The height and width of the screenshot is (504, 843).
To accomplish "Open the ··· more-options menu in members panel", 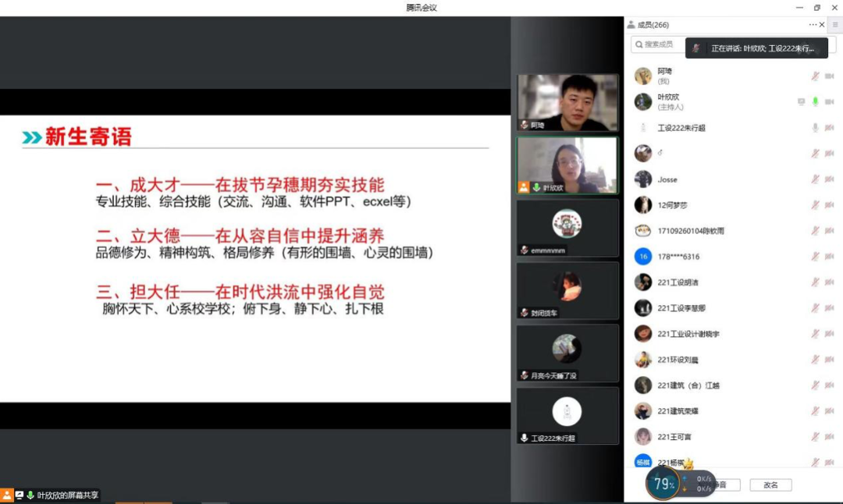I will [812, 24].
